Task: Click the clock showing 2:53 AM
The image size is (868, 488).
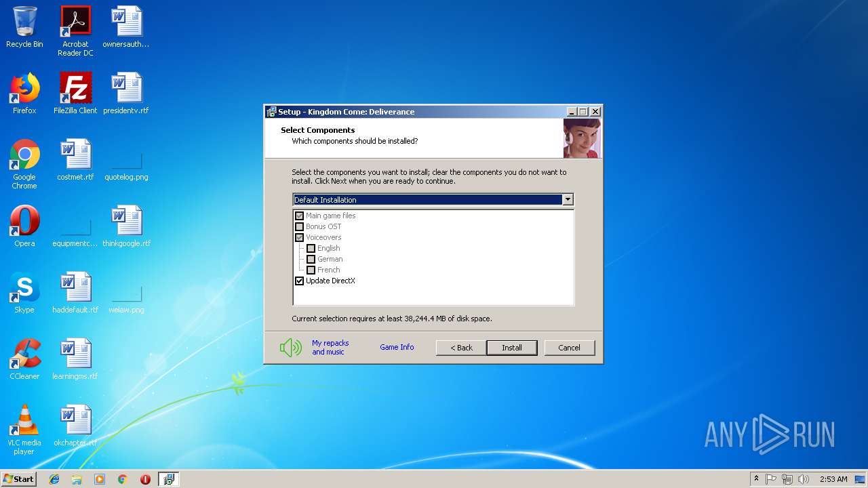Action: pyautogui.click(x=833, y=479)
